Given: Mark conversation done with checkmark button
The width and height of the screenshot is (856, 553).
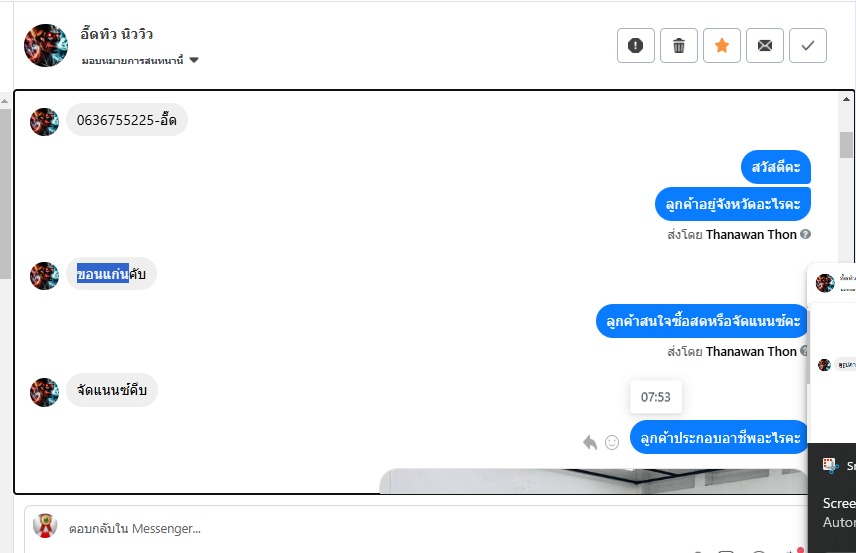Looking at the screenshot, I should pyautogui.click(x=808, y=45).
